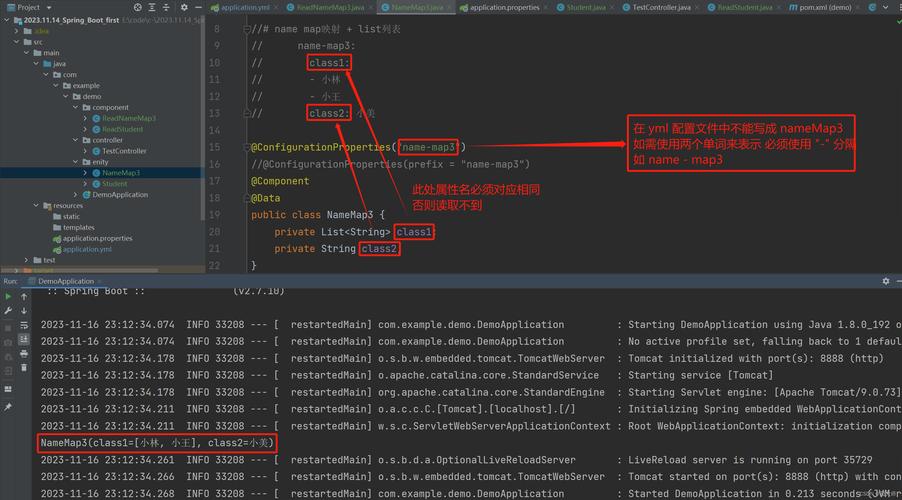Image resolution: width=902 pixels, height=500 pixels.
Task: Click Collapse All in Project panel
Action: [166, 7]
